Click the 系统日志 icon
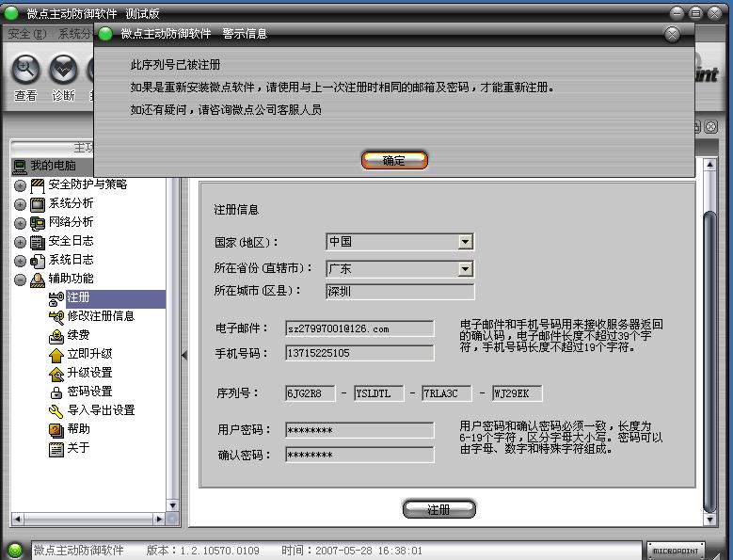The image size is (733, 560). tap(38, 261)
